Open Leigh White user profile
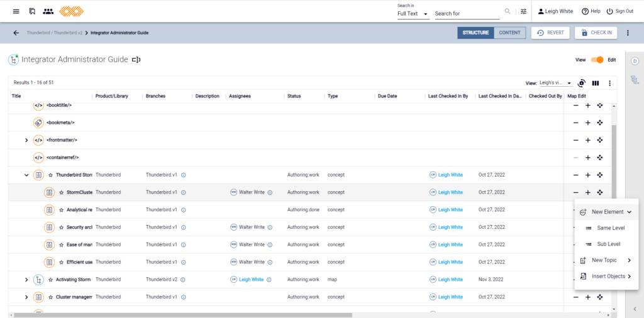This screenshot has height=318, width=644. pyautogui.click(x=556, y=11)
